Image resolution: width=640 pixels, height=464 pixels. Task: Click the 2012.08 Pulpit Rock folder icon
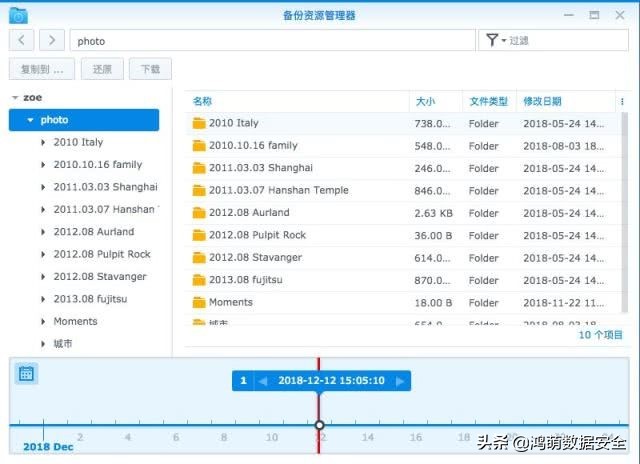coord(199,235)
